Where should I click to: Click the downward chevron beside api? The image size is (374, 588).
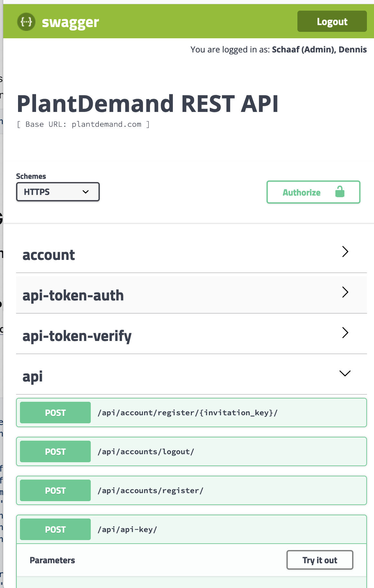345,373
